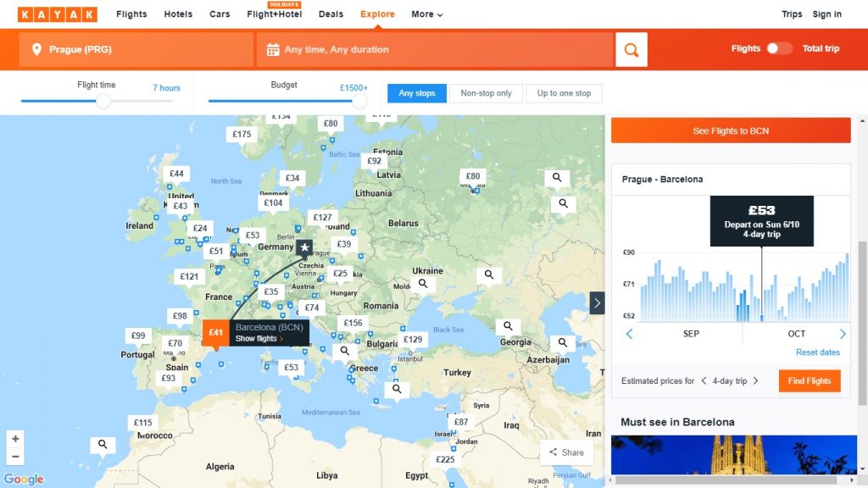The height and width of the screenshot is (488, 868).
Task: Open the More dropdown menu
Action: coord(426,14)
